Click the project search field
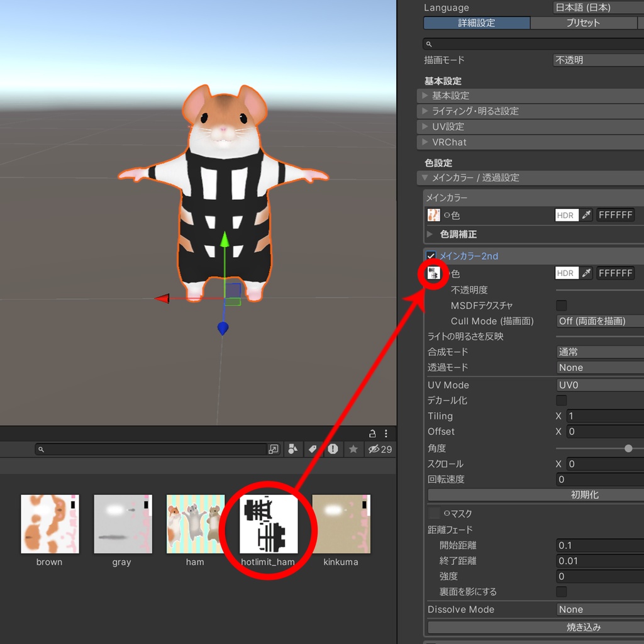The width and height of the screenshot is (644, 644). [x=152, y=449]
